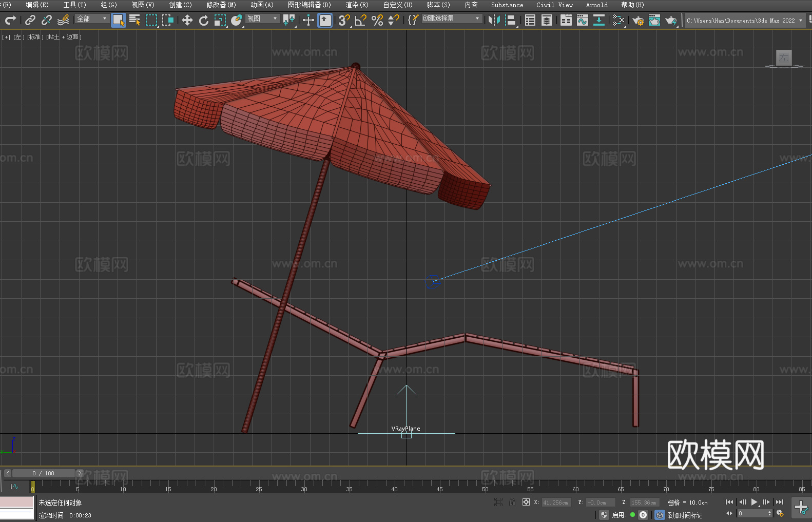This screenshot has width=812, height=522.
Task: Open the selection filter 全部 dropdown
Action: click(x=92, y=18)
